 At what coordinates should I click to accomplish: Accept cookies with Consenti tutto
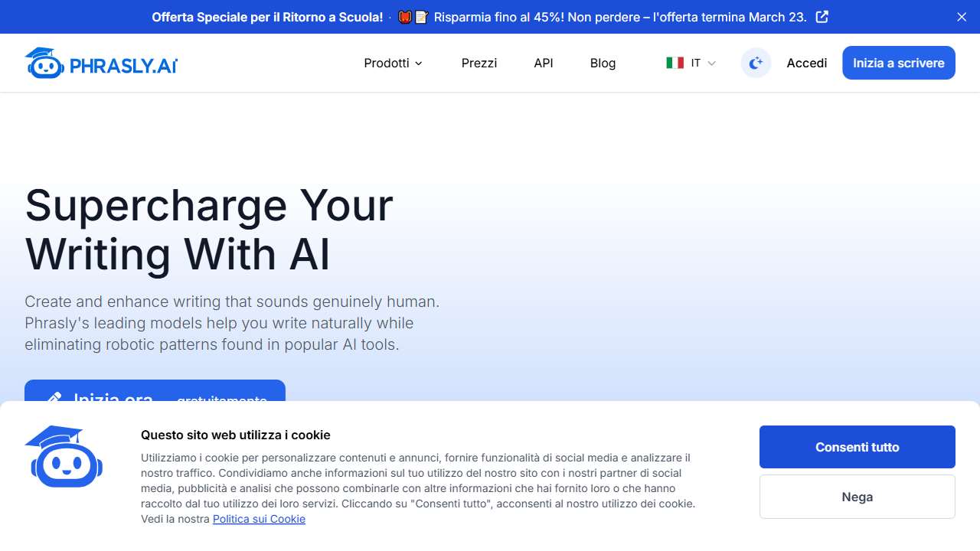point(857,447)
